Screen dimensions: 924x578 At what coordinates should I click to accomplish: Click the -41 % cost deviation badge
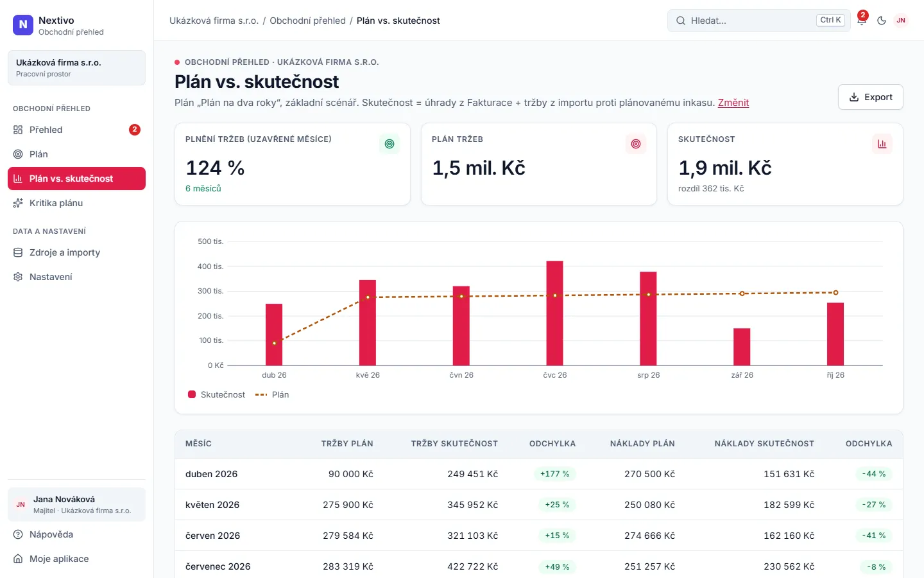pyautogui.click(x=873, y=536)
